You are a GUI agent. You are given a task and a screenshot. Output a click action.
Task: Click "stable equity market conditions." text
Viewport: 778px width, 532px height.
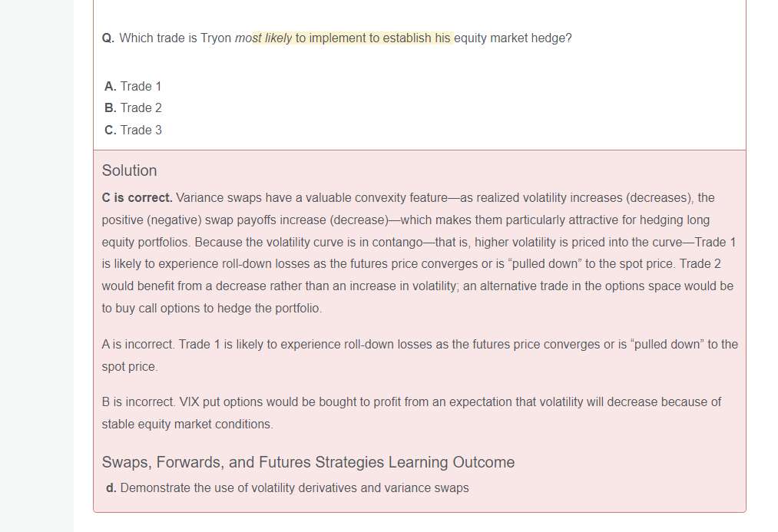pos(187,425)
